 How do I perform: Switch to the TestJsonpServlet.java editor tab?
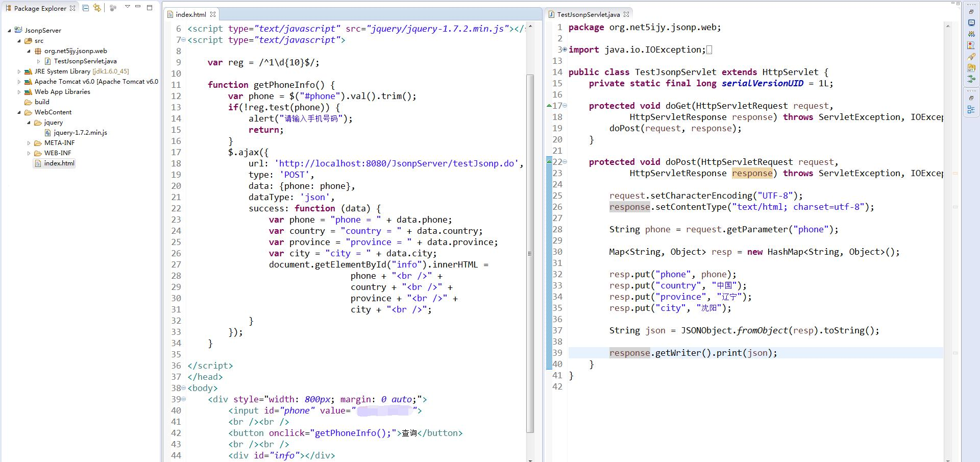tap(588, 14)
